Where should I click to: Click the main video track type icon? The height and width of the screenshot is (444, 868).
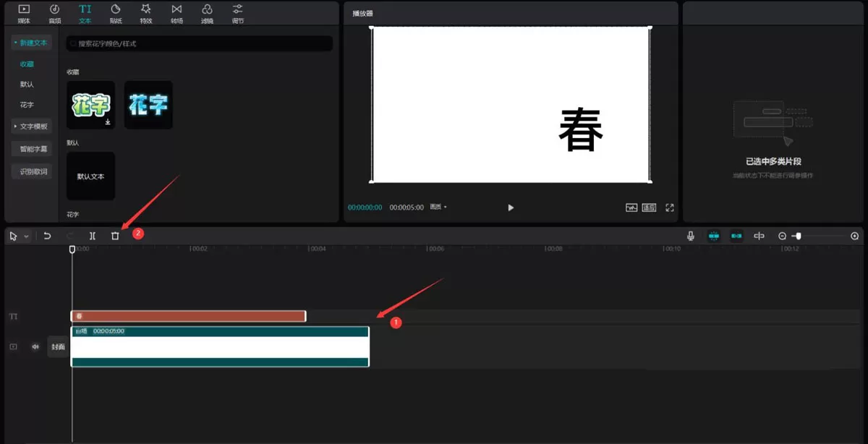click(13, 347)
